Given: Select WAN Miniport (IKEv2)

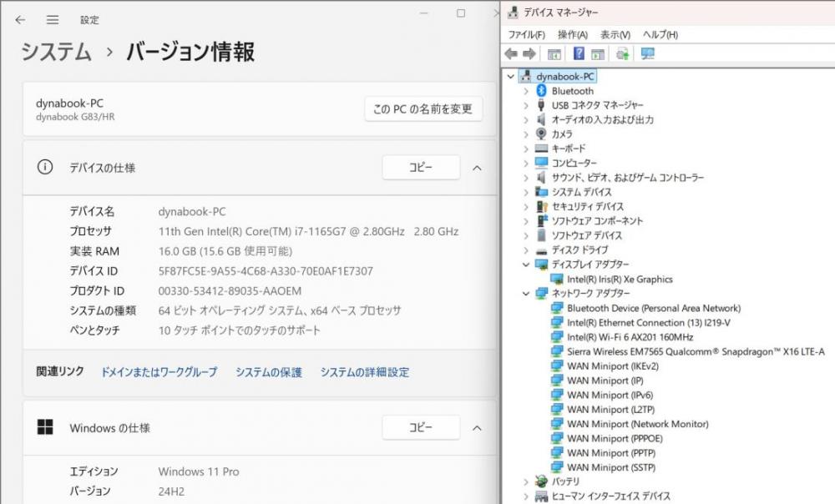Looking at the screenshot, I should pos(613,366).
